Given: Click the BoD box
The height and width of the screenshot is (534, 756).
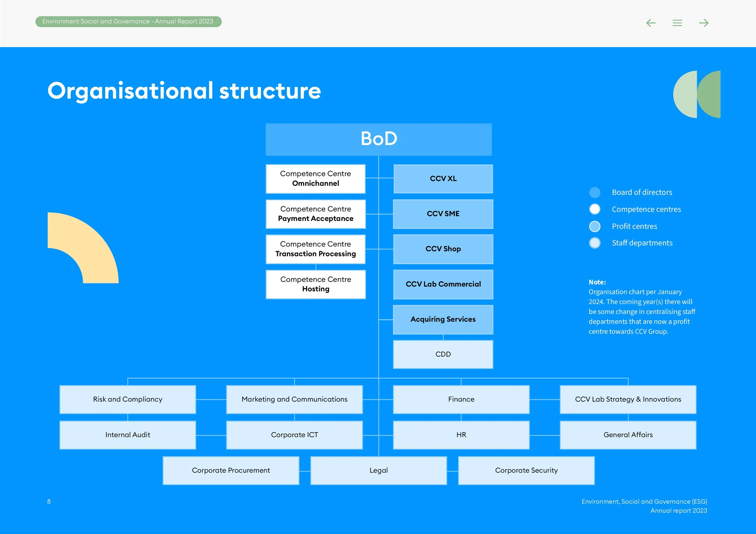Looking at the screenshot, I should tap(379, 139).
